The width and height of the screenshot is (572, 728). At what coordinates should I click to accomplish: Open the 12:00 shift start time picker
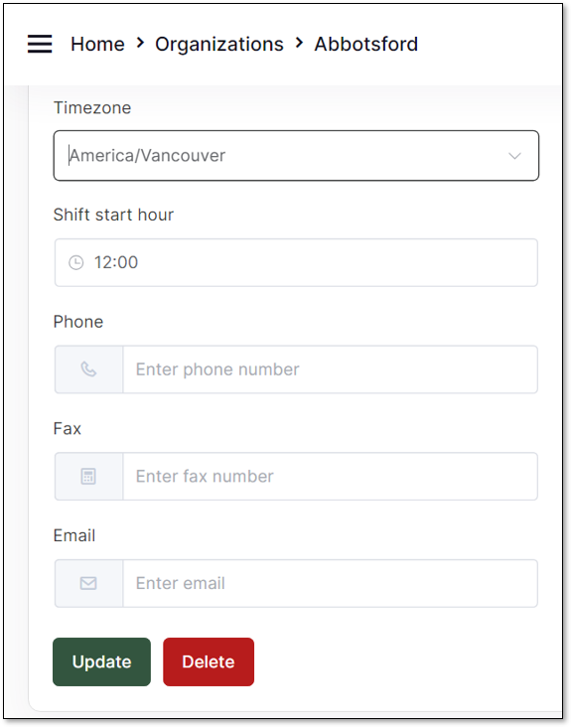pos(296,263)
